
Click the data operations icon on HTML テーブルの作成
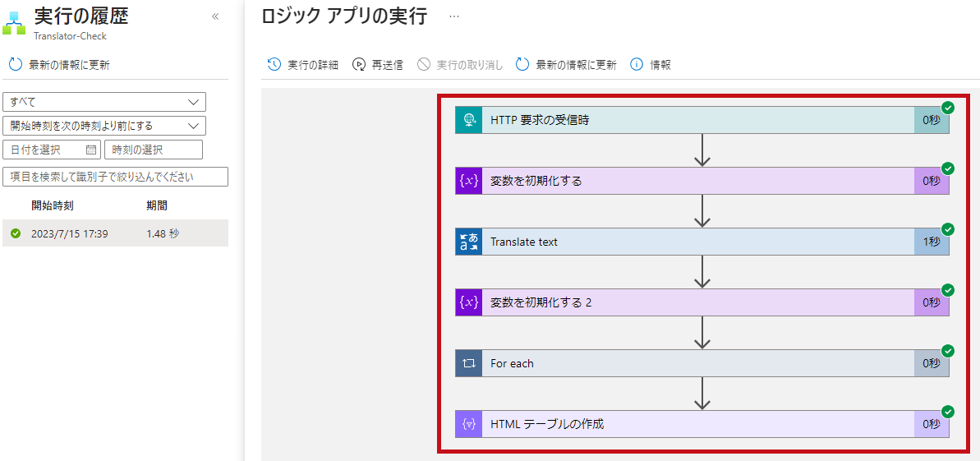tap(469, 424)
